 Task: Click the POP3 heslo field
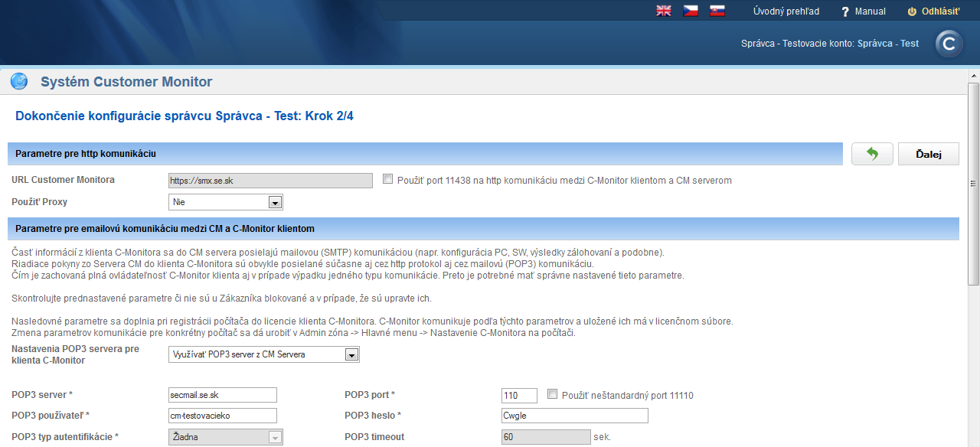point(574,416)
